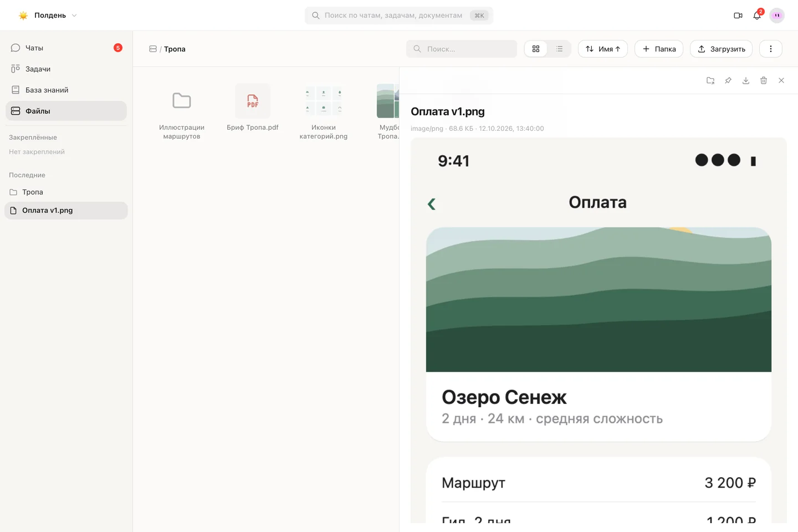Open Задачи section
The height and width of the screenshot is (532, 798).
(x=66, y=69)
